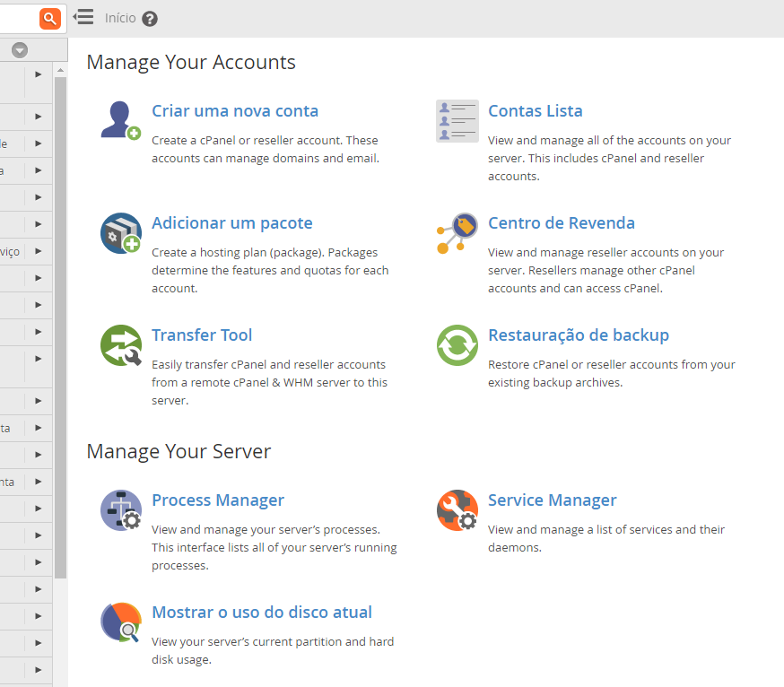
Task: Click the Centro de Revenda icon
Action: [457, 233]
